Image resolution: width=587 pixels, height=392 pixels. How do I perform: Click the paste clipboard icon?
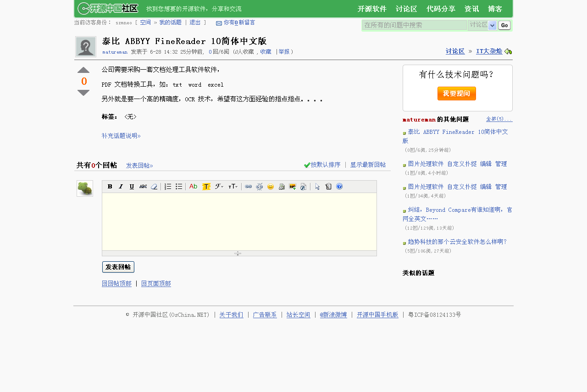(x=328, y=187)
